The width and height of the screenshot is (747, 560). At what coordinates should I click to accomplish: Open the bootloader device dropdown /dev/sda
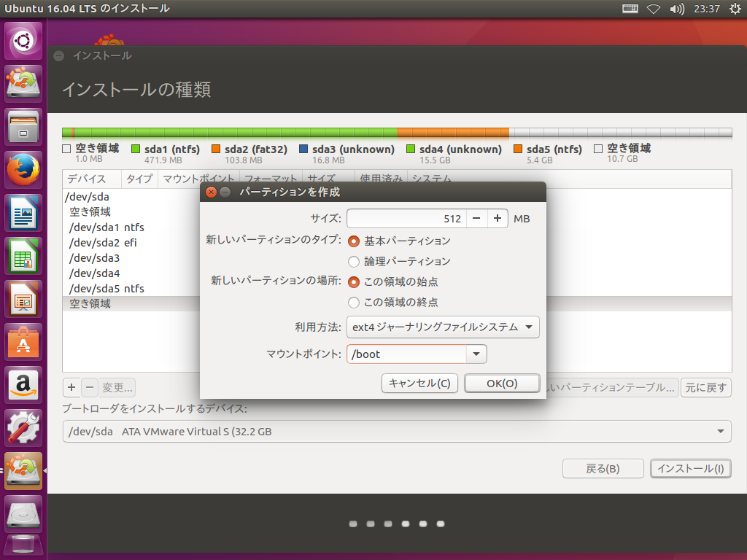397,432
